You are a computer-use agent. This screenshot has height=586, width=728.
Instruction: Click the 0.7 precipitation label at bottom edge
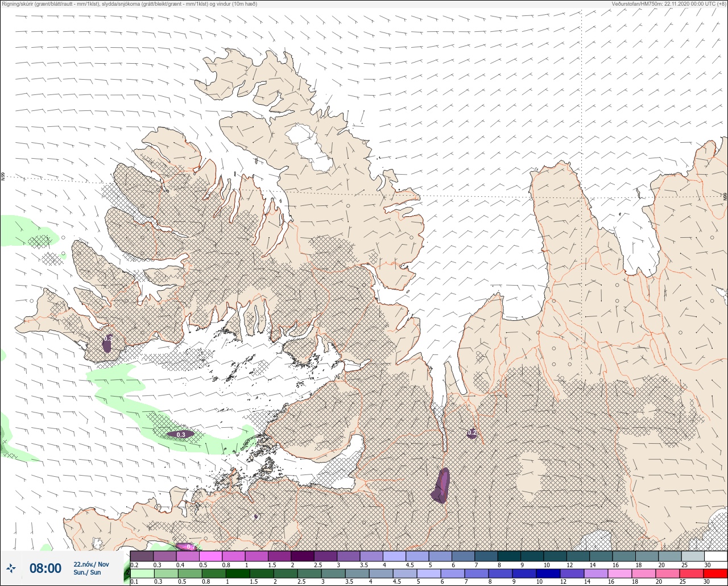191,547
